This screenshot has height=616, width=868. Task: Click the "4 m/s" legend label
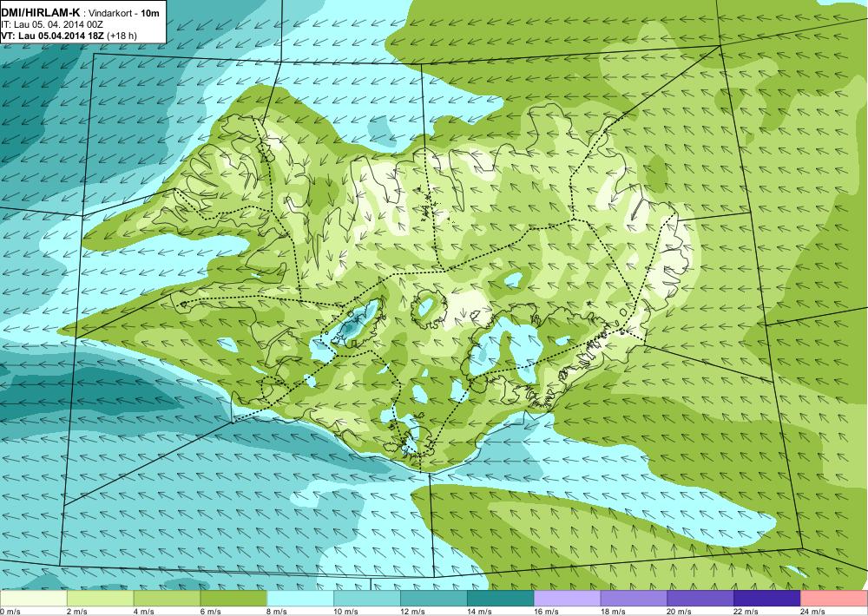(x=144, y=612)
